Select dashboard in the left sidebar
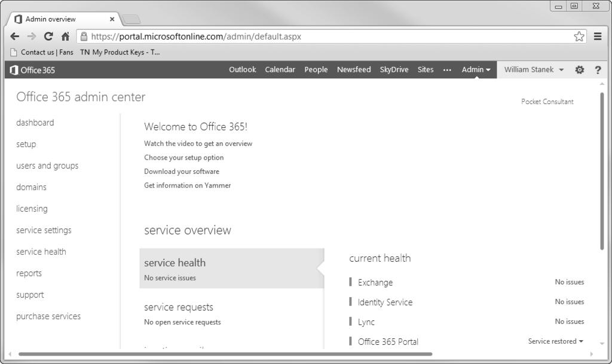Screen dimensions: 612x364 tap(35, 123)
